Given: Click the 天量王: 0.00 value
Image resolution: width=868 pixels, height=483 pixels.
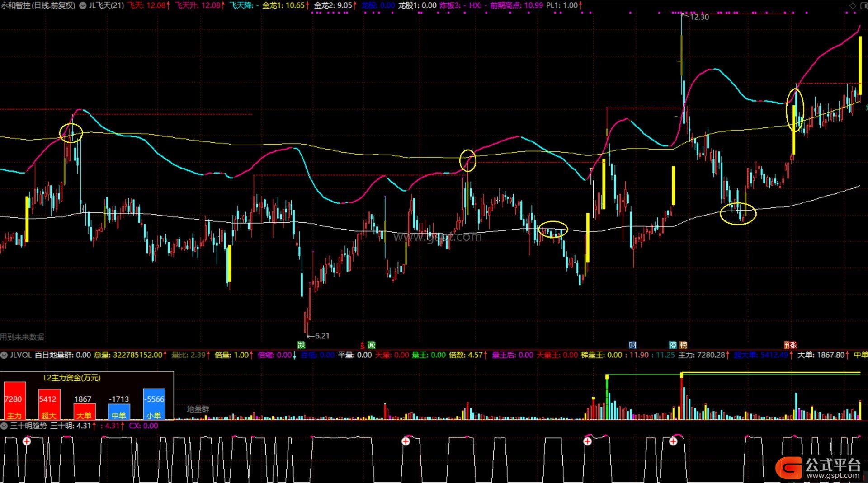Looking at the screenshot, I should tap(557, 355).
